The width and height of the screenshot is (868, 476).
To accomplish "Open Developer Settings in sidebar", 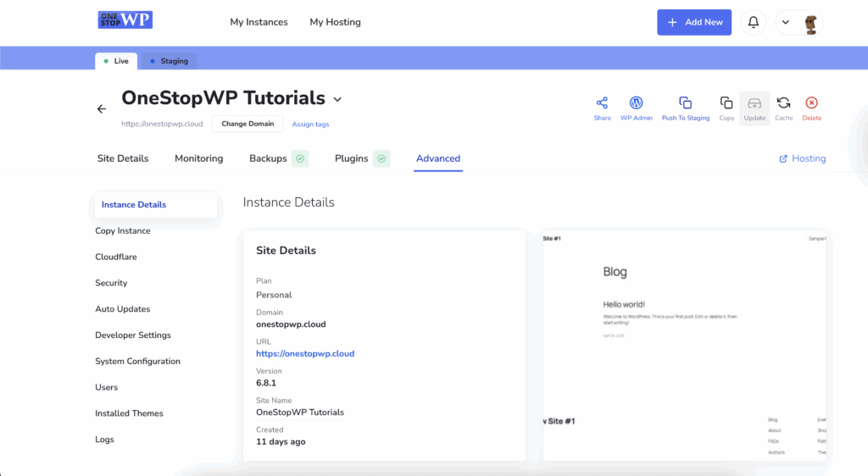I will coord(133,335).
